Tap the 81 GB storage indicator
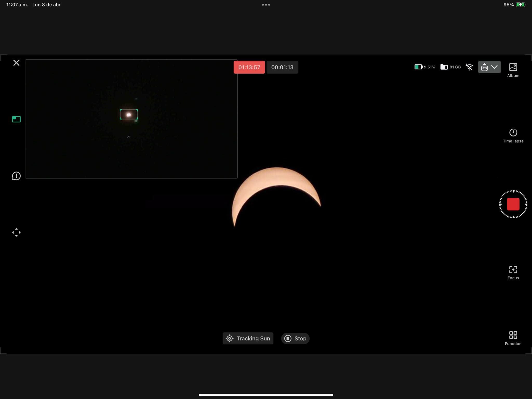 pyautogui.click(x=451, y=67)
